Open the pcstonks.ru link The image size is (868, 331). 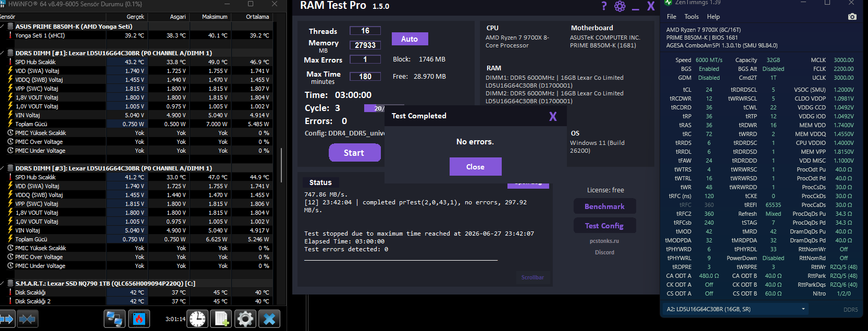(604, 241)
